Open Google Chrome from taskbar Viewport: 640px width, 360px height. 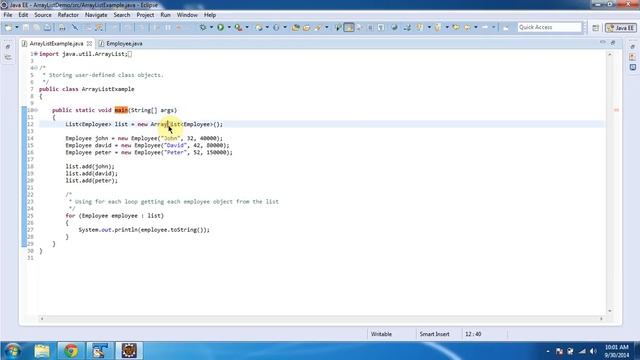[71, 351]
